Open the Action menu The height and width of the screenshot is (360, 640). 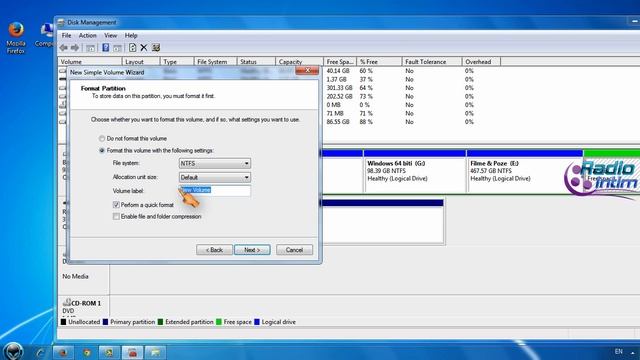(87, 36)
